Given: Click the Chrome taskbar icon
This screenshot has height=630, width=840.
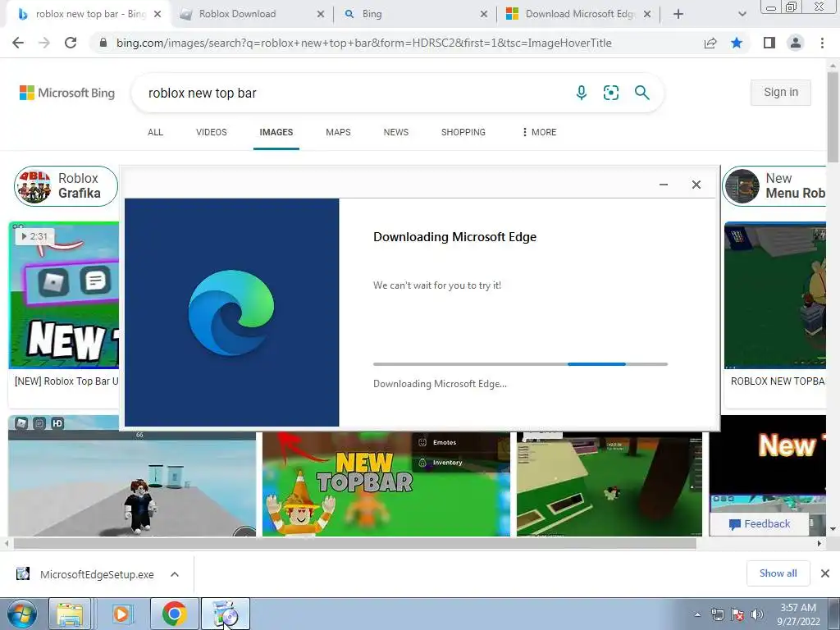Looking at the screenshot, I should (174, 614).
